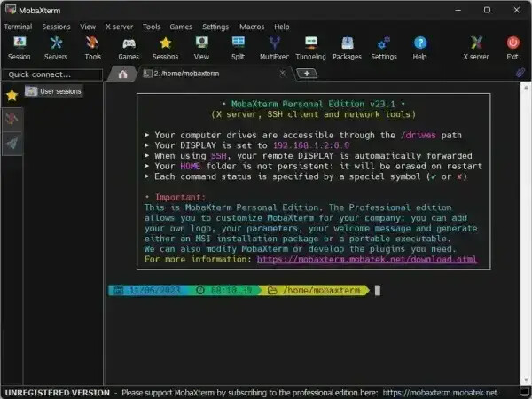Click the Help question-mark toolbar icon
This screenshot has height=399, width=532.
pos(420,48)
